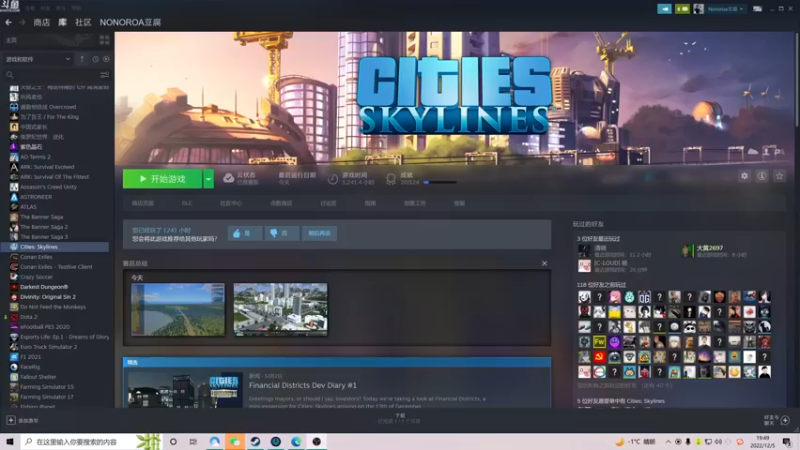
Task: Click 添加游戏 add game button
Action: (x=22, y=420)
